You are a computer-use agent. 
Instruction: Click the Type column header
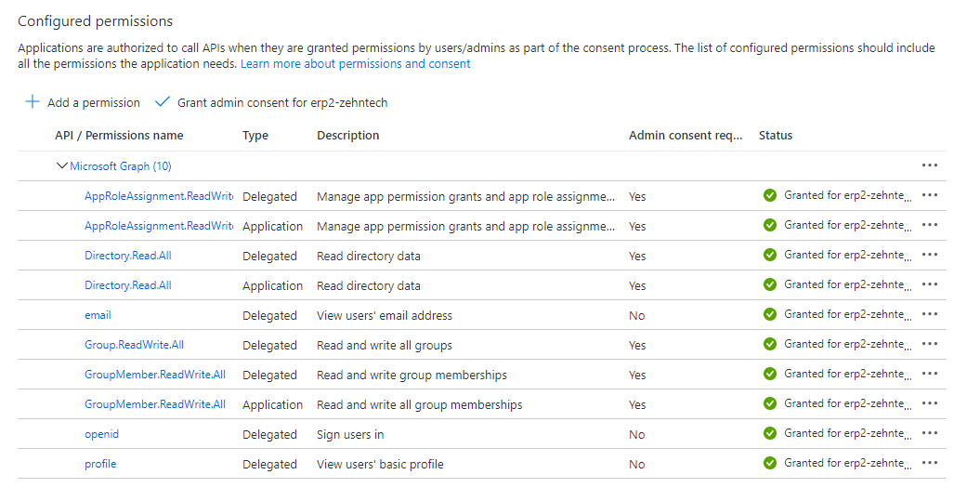pyautogui.click(x=255, y=136)
